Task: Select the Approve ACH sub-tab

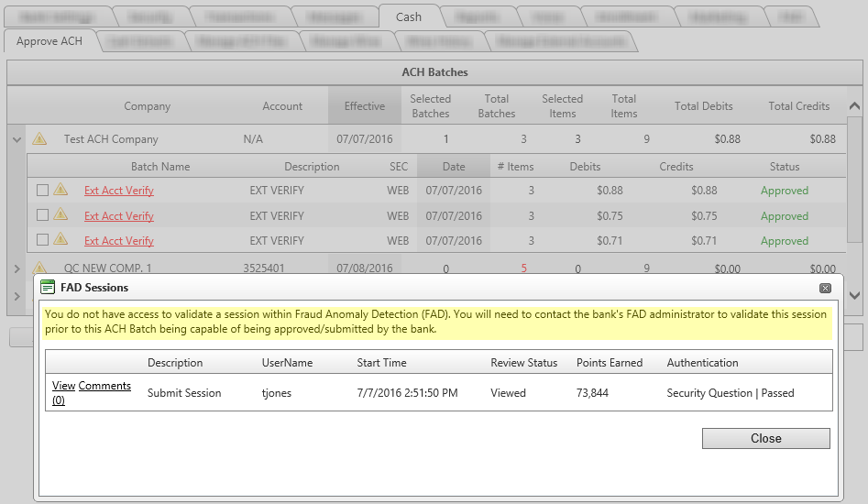Action: [x=49, y=41]
